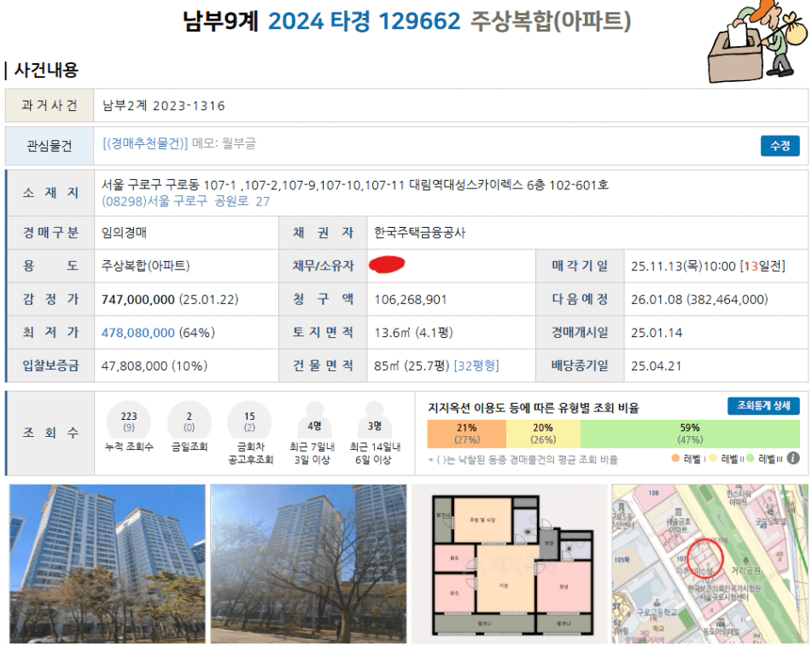The width and height of the screenshot is (812, 646).
Task: Click yellow 20% level II bar segment
Action: click(x=543, y=434)
